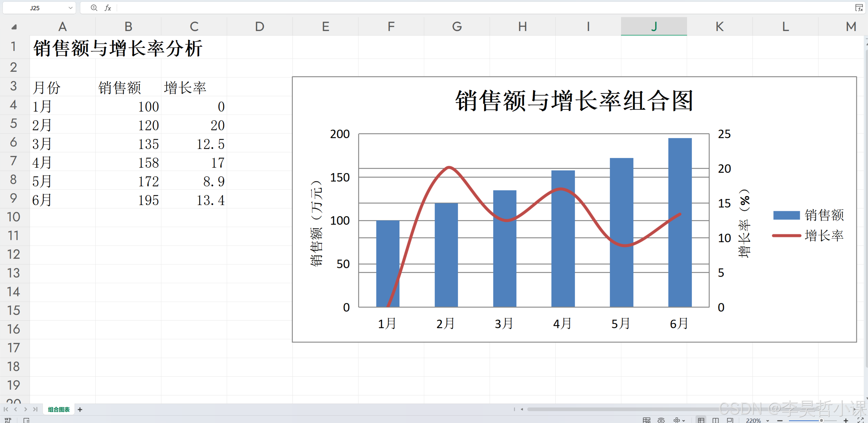Zoom in using the plus button
Viewport: 868px width, 423px height.
coord(846,420)
